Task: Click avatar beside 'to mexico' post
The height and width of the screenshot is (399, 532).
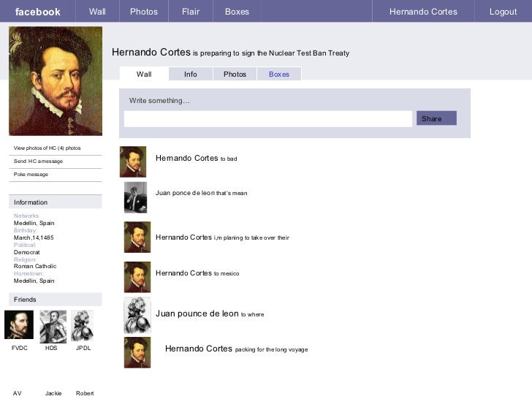Action: (137, 277)
